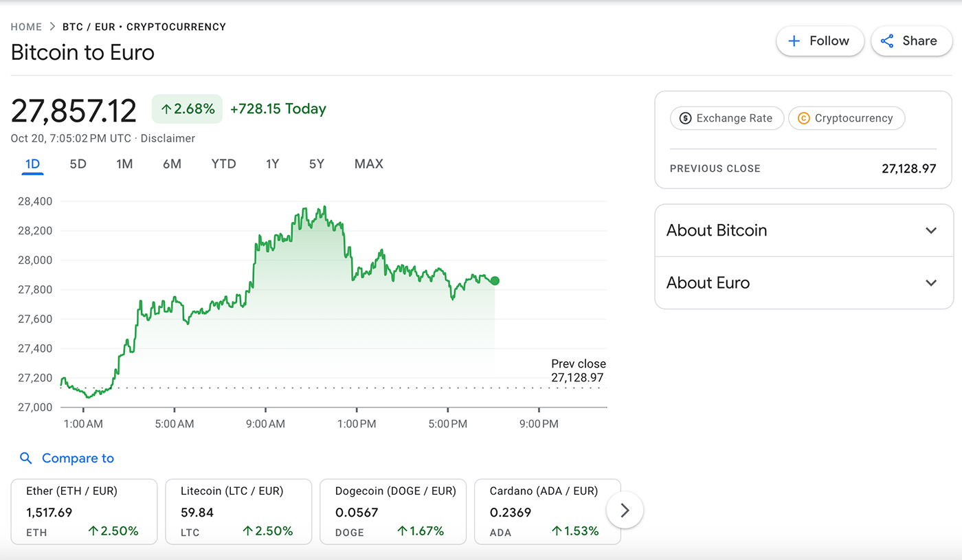Viewport: 962px width, 560px height.
Task: Click the About Bitcoin chevron arrow
Action: 931,230
